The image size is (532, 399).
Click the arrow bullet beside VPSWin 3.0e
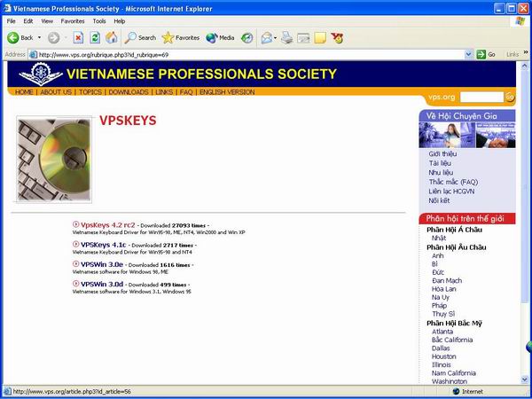click(x=76, y=263)
